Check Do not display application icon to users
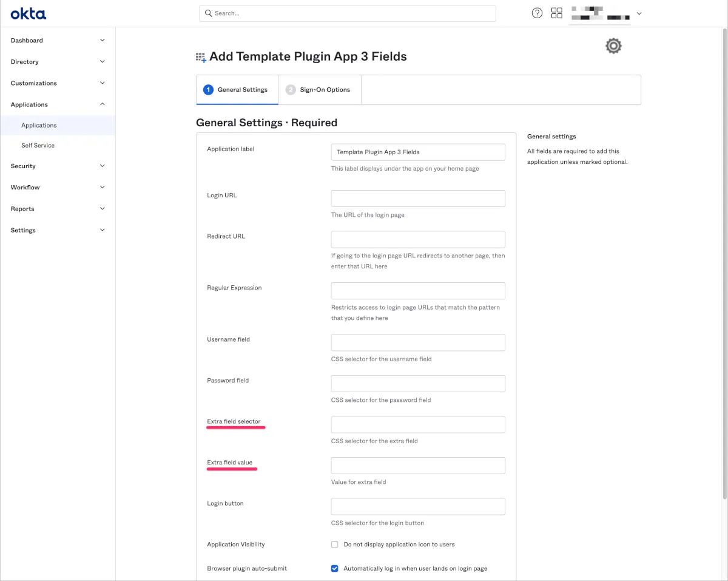Image resolution: width=728 pixels, height=581 pixels. coord(334,545)
